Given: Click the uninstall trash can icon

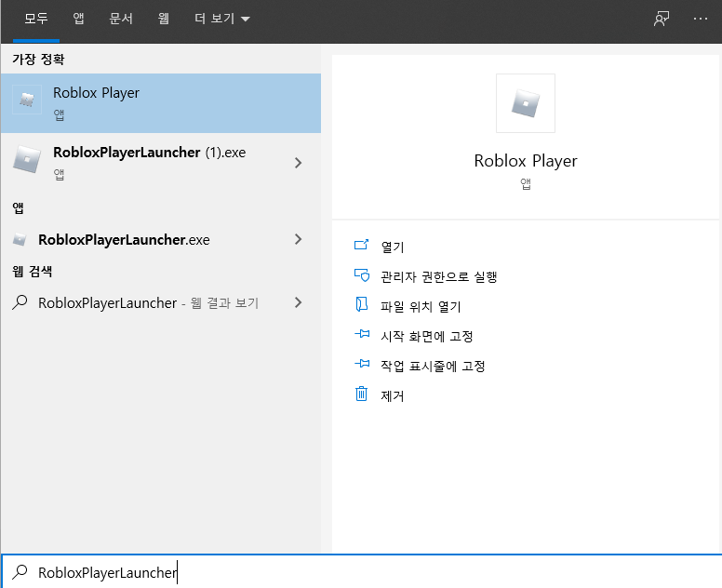Looking at the screenshot, I should point(361,394).
